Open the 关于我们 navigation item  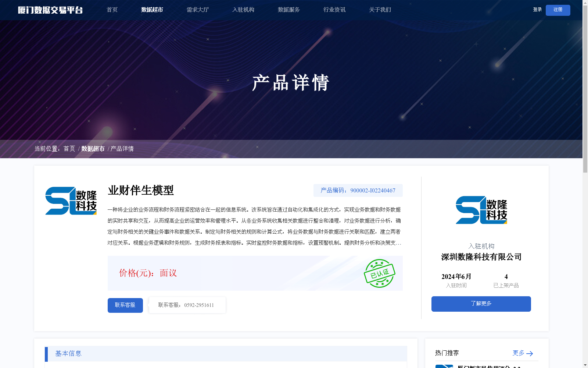coord(380,10)
